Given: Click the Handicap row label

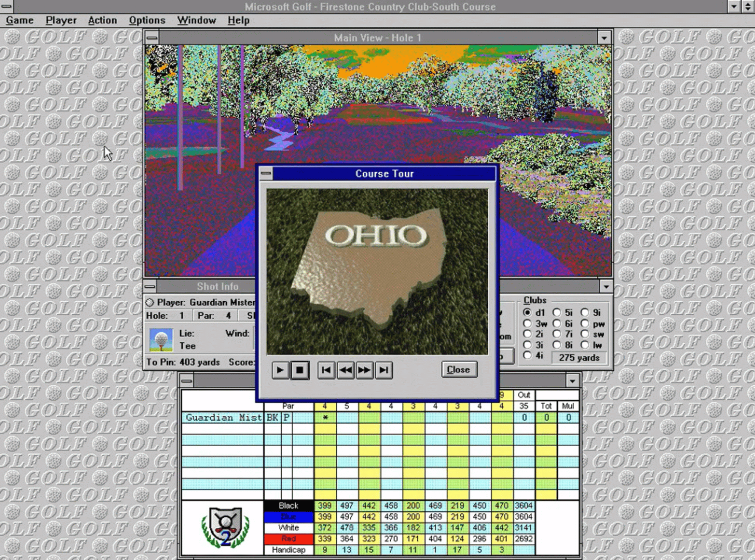Looking at the screenshot, I should click(289, 550).
